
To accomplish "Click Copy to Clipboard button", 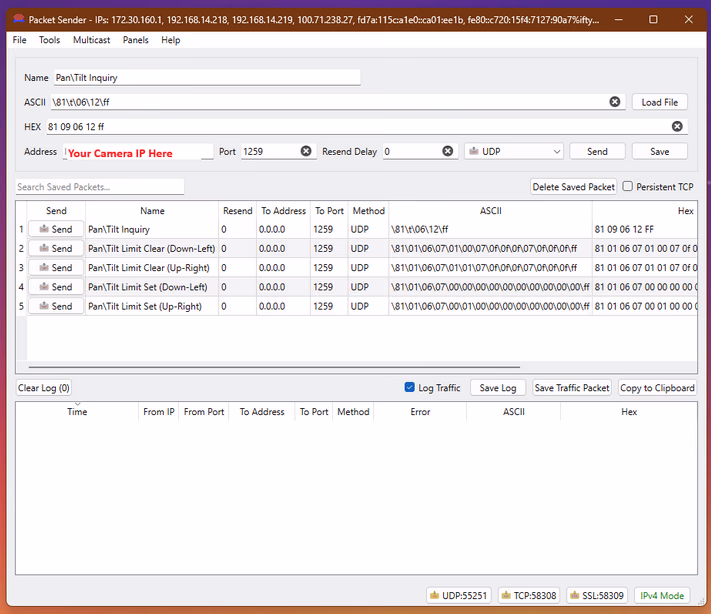I will pos(657,388).
